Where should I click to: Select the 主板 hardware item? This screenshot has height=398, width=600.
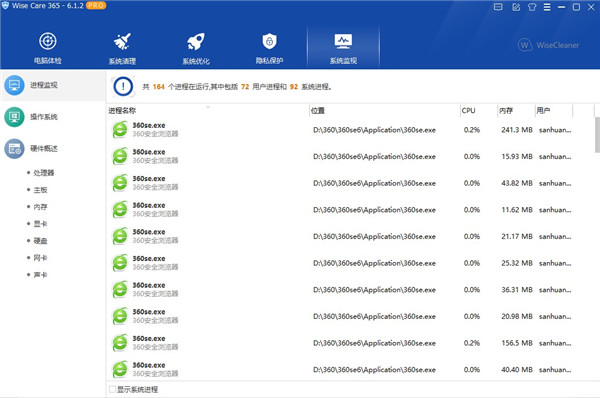[x=40, y=190]
